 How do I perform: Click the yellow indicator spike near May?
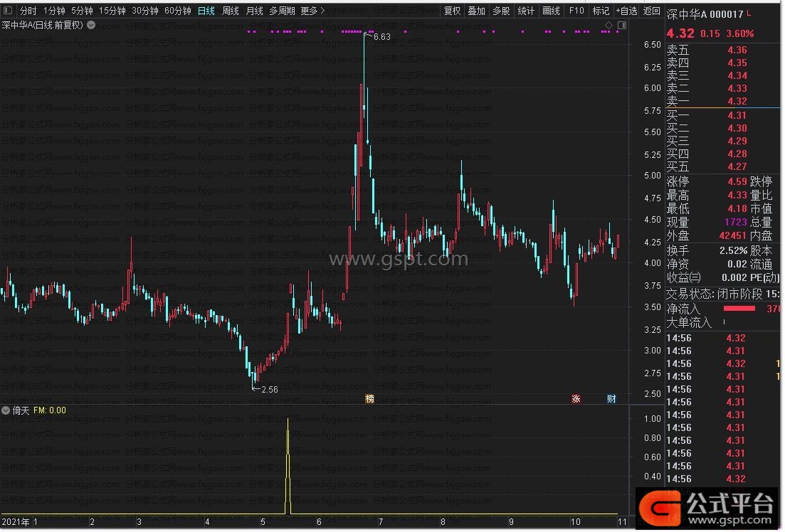pyautogui.click(x=288, y=465)
